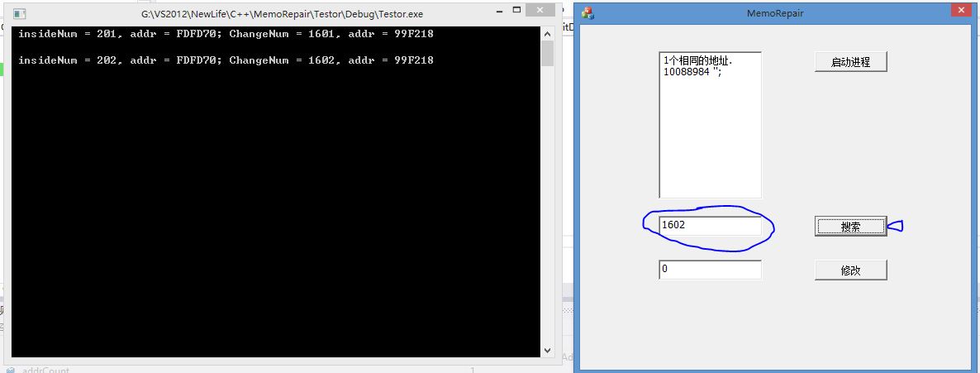Click the console line with ChangeNum = 1602
The width and height of the screenshot is (980, 373).
coord(226,60)
